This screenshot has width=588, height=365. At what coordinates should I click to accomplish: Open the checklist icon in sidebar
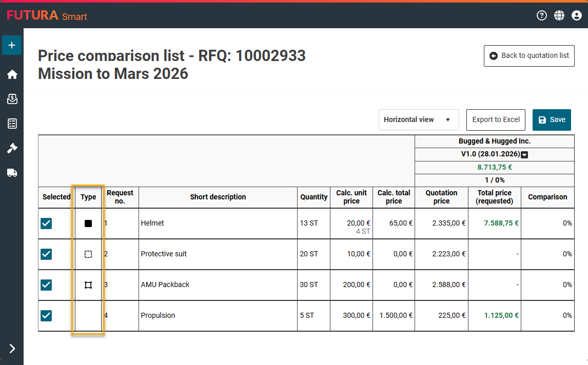coord(12,124)
